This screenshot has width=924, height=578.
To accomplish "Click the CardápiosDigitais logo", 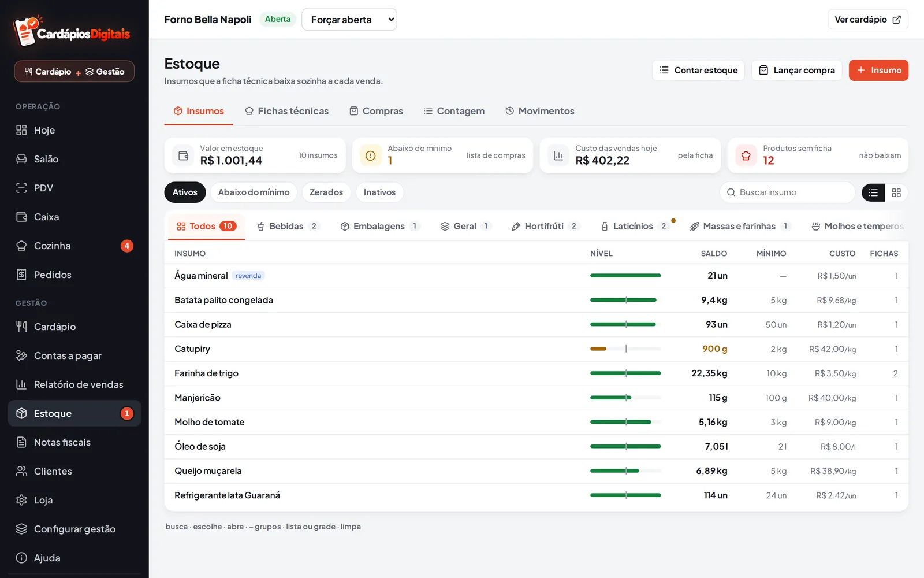I will 72,31.
